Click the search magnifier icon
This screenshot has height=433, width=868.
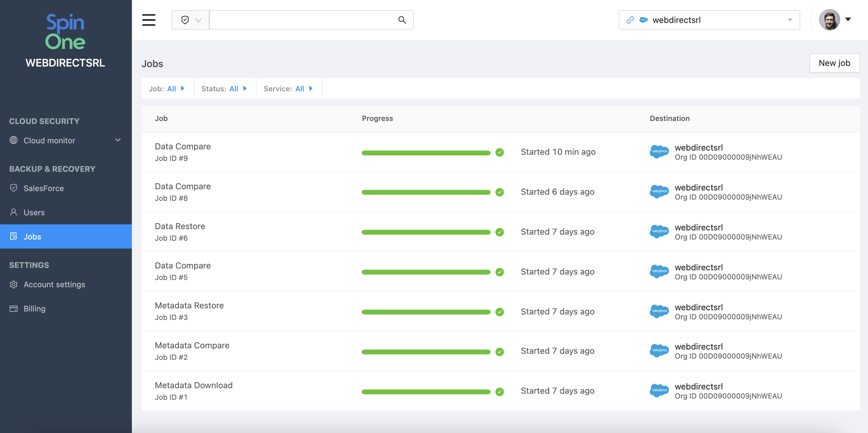402,20
